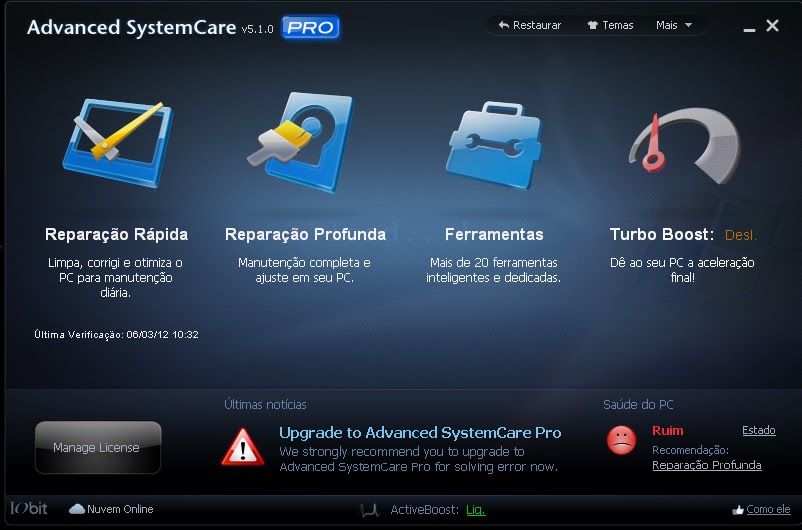Open the Ferramentas toolbox icon

pyautogui.click(x=494, y=145)
